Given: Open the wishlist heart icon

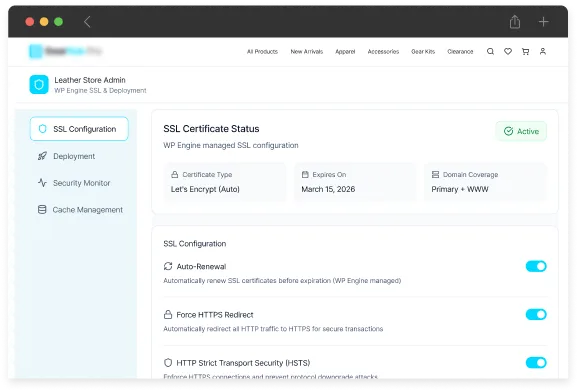Looking at the screenshot, I should click(x=508, y=51).
